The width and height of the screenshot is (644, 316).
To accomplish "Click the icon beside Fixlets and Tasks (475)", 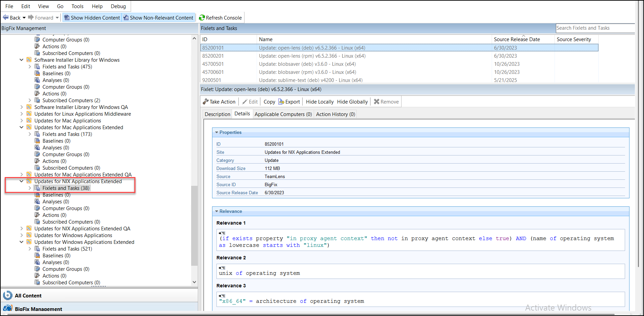I will (x=37, y=66).
